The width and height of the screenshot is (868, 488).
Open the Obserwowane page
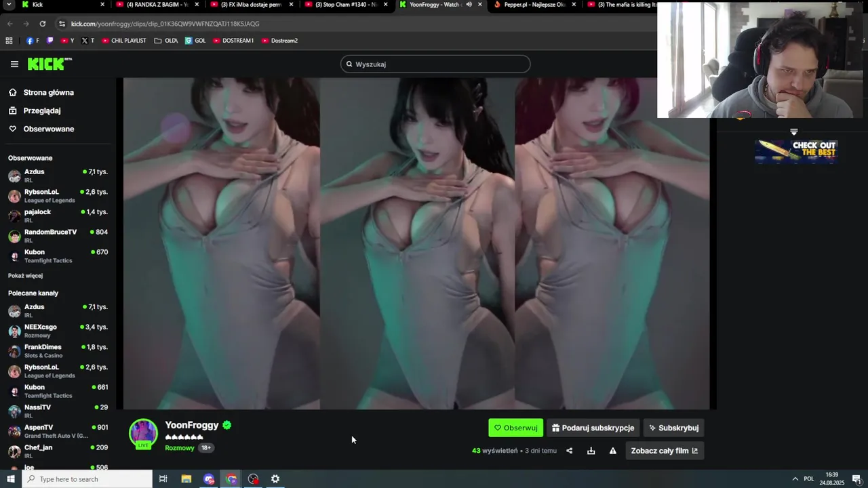pos(49,129)
